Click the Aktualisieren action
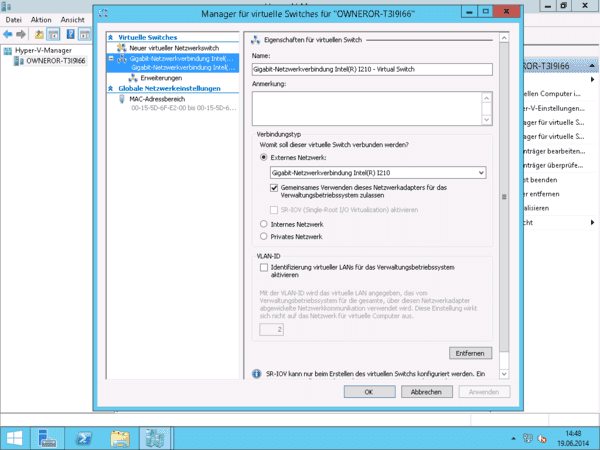This screenshot has width=600, height=450. click(x=537, y=208)
